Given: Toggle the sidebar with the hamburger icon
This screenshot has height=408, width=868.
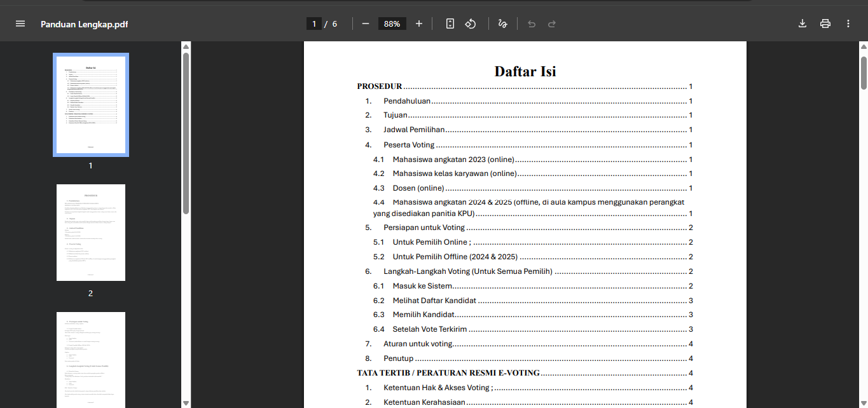Looking at the screenshot, I should 20,23.
